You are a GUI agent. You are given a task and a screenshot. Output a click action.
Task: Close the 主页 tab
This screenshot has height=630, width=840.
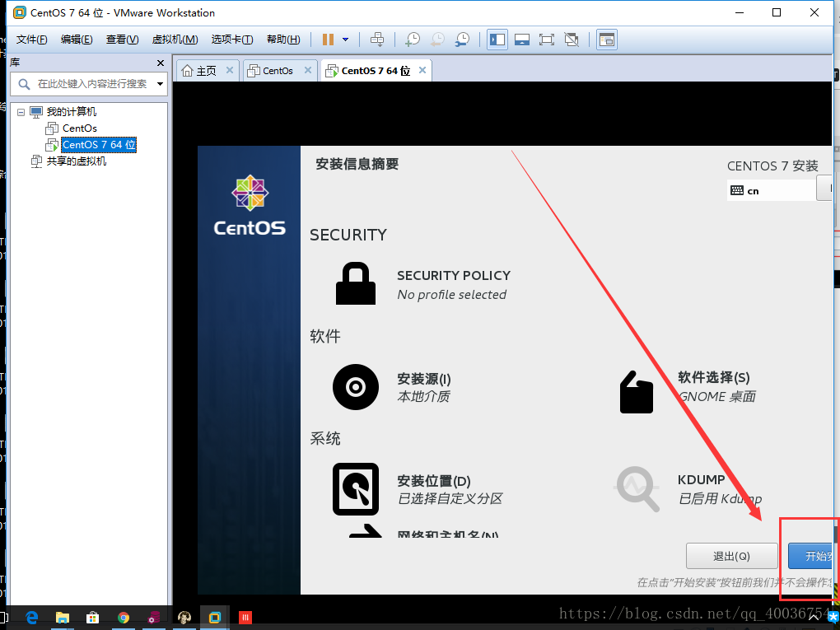click(x=229, y=70)
